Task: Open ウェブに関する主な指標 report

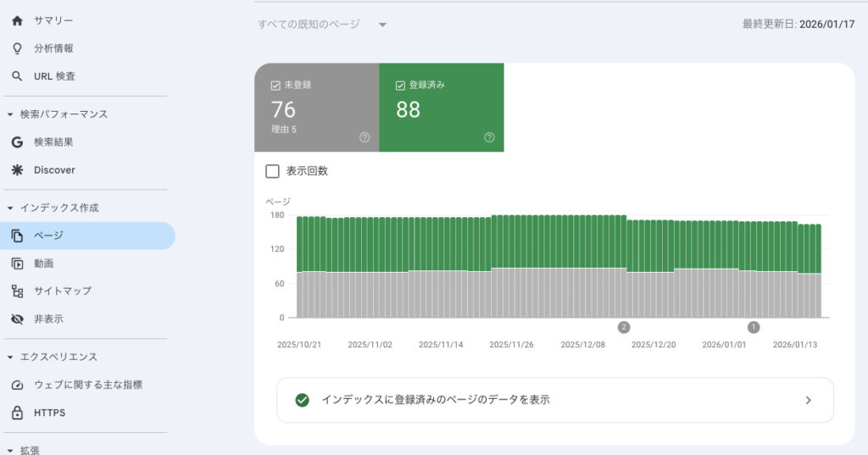Action: 87,385
